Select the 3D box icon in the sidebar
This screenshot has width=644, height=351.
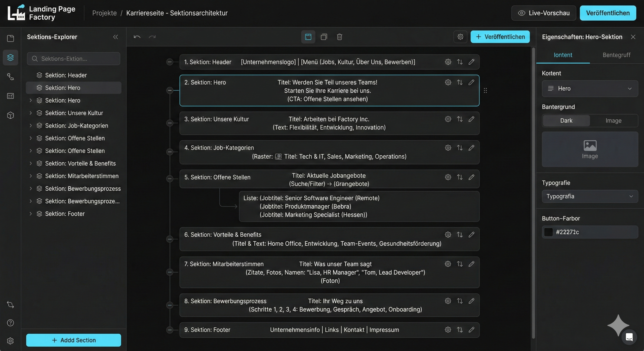(10, 115)
